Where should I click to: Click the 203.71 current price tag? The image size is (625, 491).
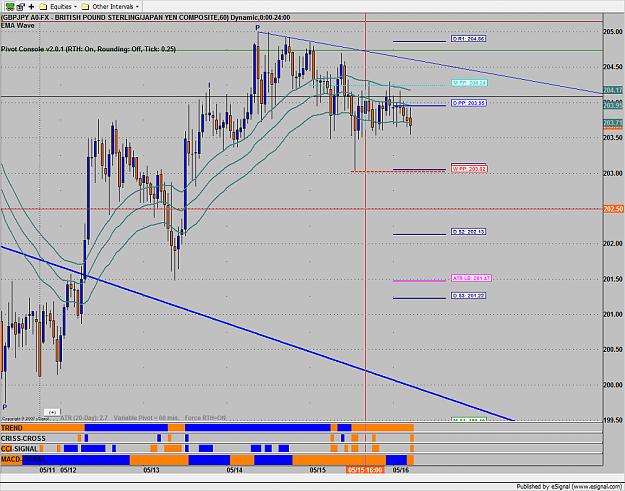[613, 123]
